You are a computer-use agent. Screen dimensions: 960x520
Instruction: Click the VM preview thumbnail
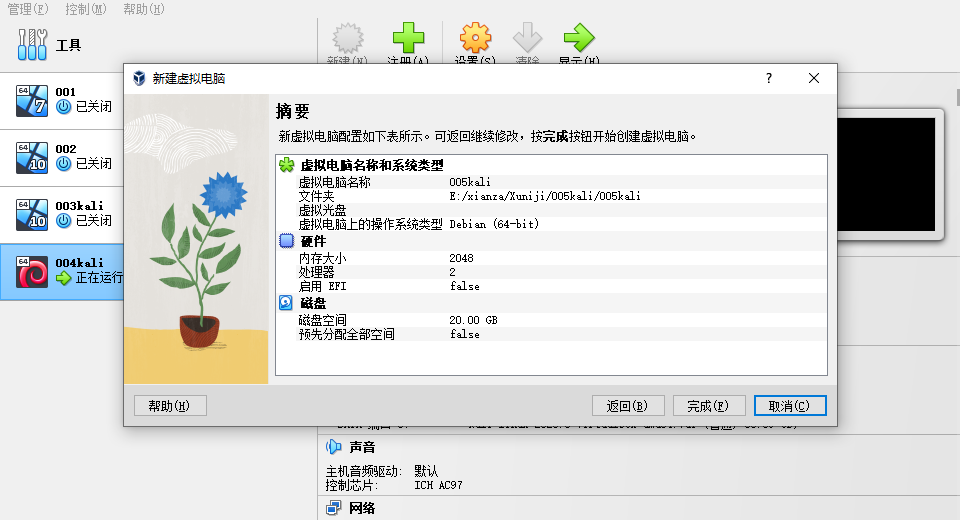(x=887, y=175)
